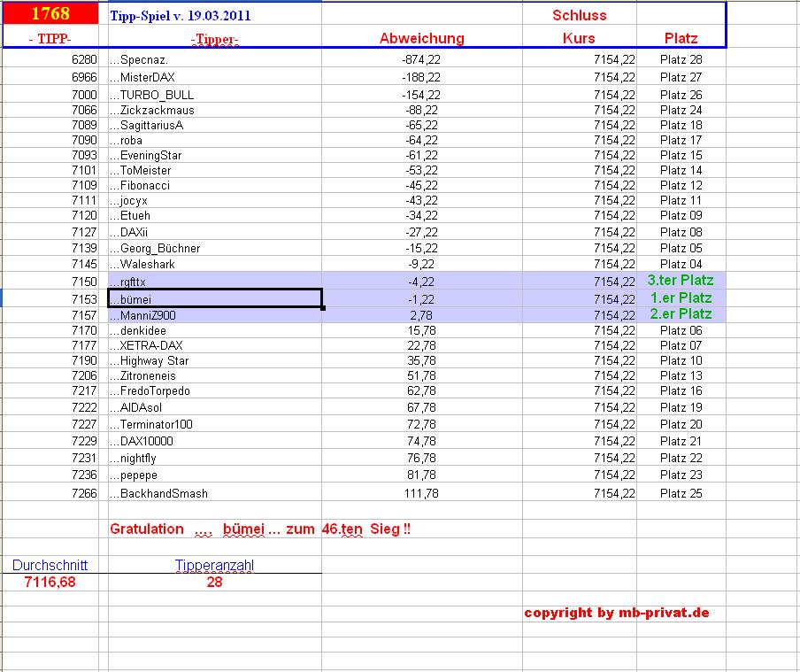Click the green '2.er Platz' cell
This screenshot has height=672, width=800.
(x=681, y=314)
